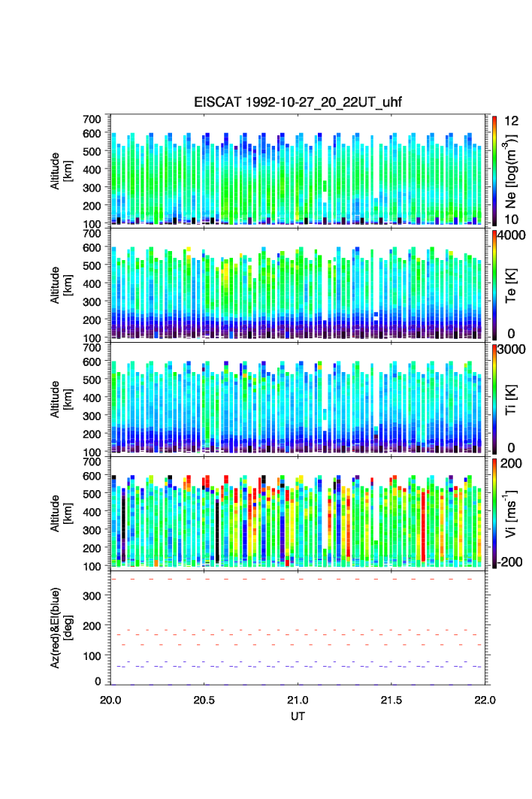Click the 21.0 tick label on UT axis
Screen dimensions: 532x799
pyautogui.click(x=298, y=700)
